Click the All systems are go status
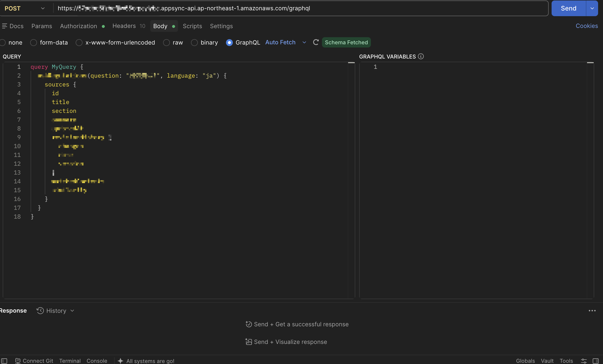 click(x=146, y=361)
